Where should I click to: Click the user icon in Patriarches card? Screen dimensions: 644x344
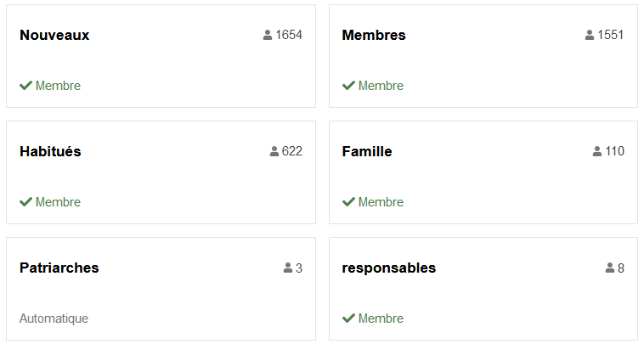(287, 268)
